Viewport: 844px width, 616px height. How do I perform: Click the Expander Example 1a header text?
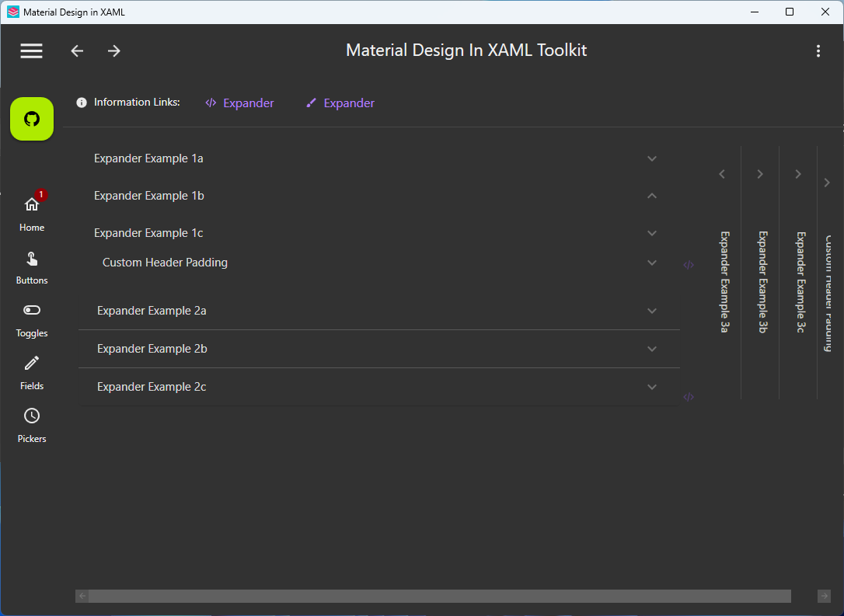click(148, 158)
